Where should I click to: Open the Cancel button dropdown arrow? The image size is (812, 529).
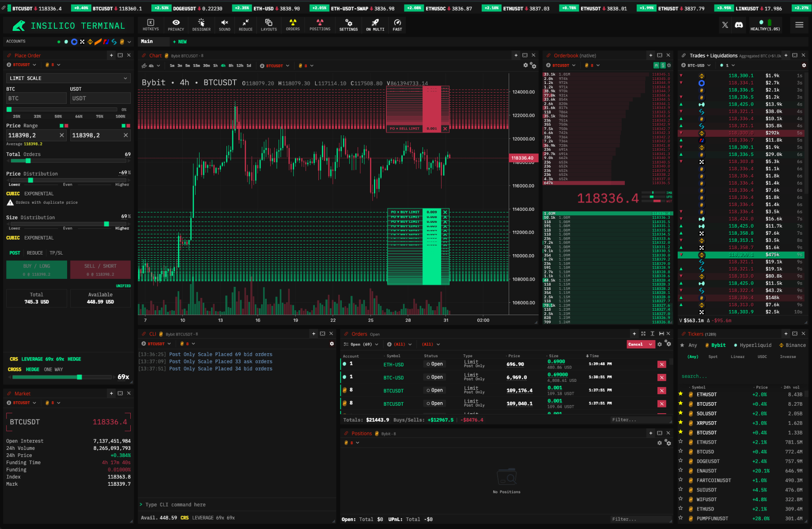[650, 344]
